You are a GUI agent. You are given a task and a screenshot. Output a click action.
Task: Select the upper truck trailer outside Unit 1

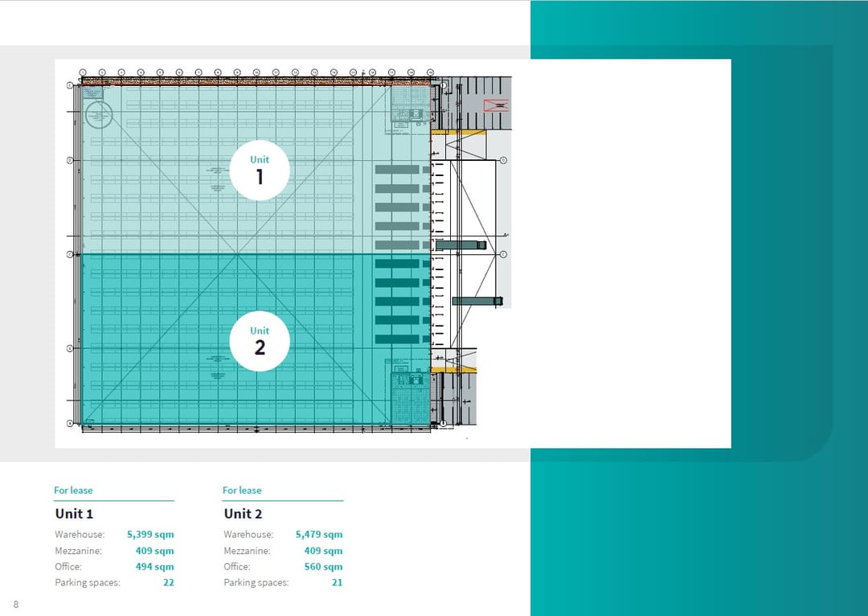461,244
